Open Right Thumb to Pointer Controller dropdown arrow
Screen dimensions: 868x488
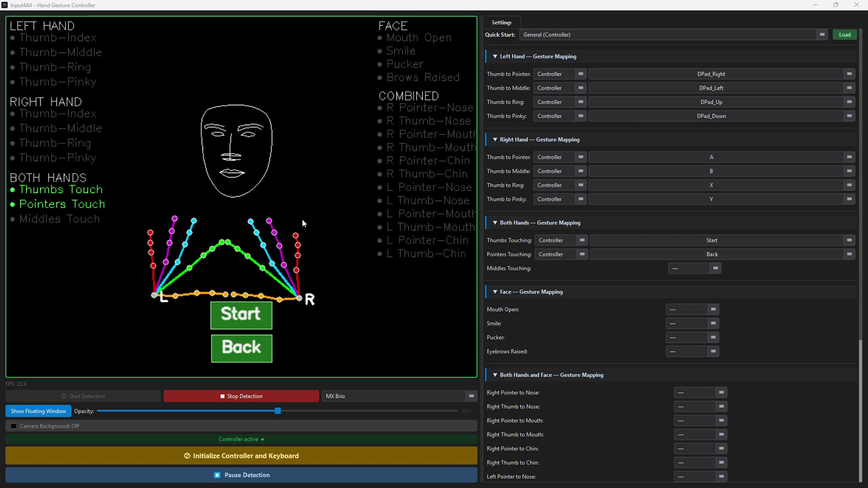[x=580, y=157]
